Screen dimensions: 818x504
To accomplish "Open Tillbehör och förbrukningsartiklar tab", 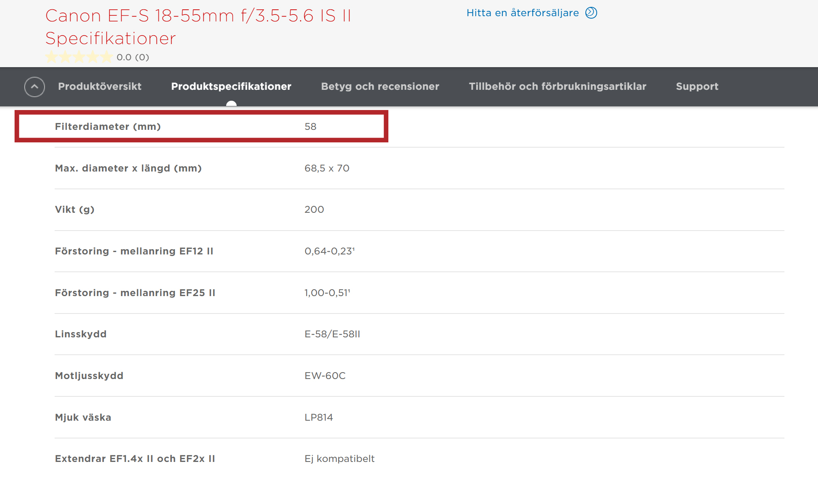I will 557,87.
